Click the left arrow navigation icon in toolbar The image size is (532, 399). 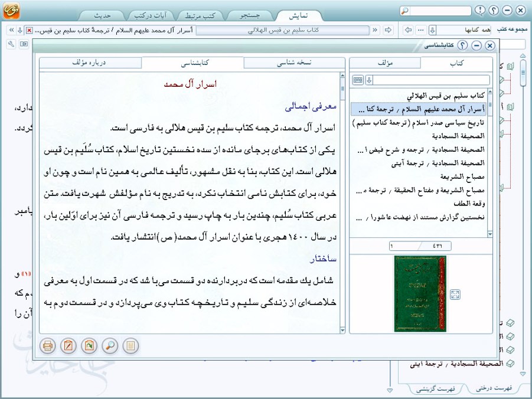click(x=409, y=30)
